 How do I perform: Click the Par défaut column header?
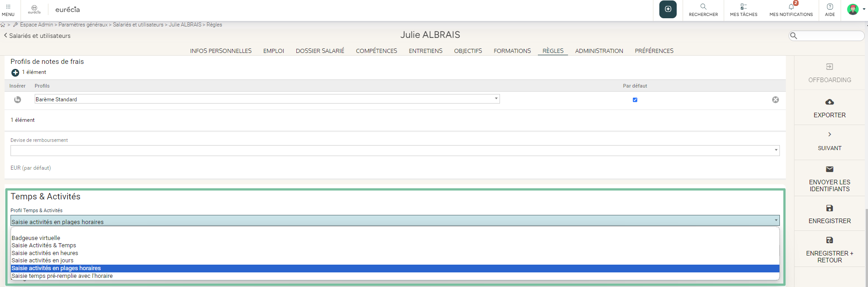point(635,86)
